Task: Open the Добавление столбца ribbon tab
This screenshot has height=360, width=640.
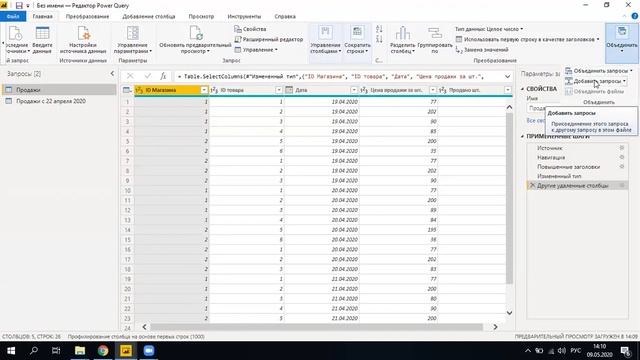Action: click(x=149, y=16)
